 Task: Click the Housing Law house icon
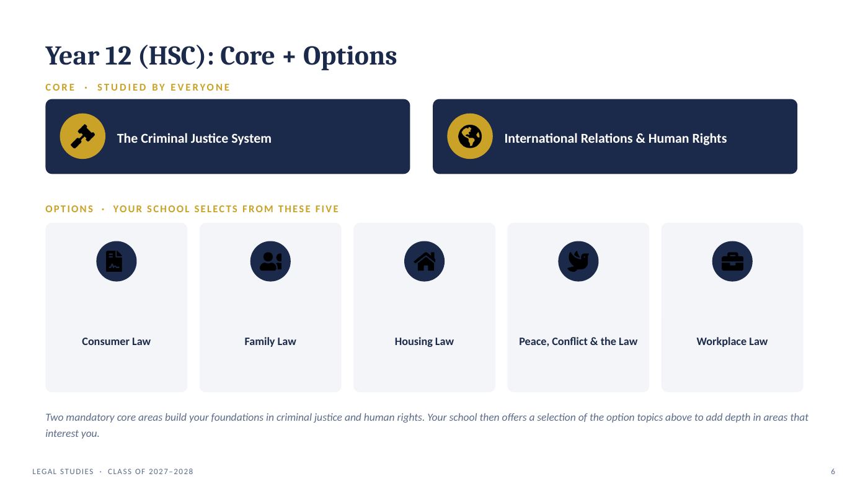point(425,261)
